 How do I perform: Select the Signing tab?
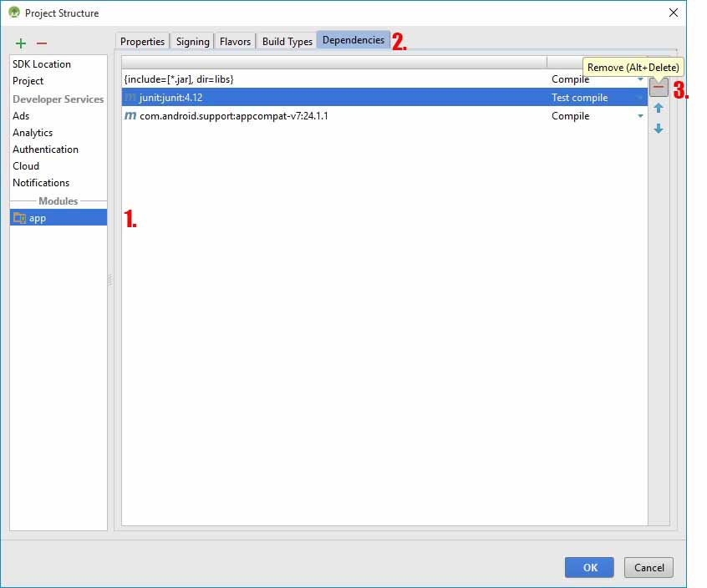coord(192,41)
